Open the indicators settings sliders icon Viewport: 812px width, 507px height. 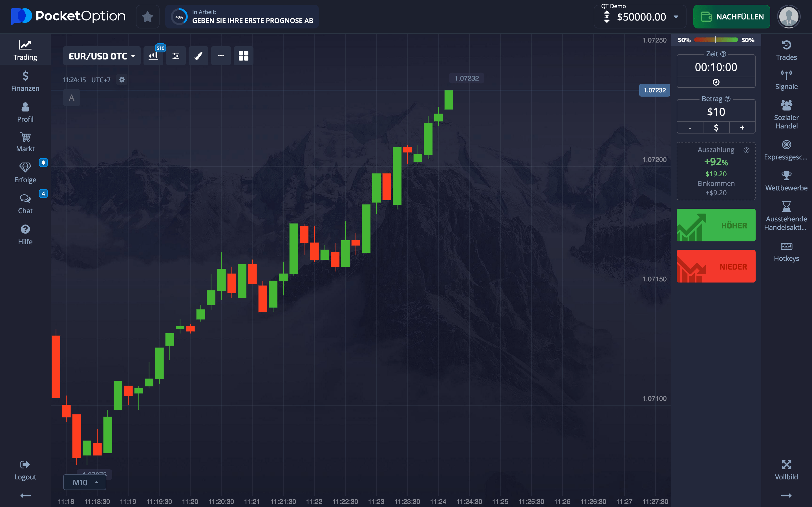[x=176, y=56]
